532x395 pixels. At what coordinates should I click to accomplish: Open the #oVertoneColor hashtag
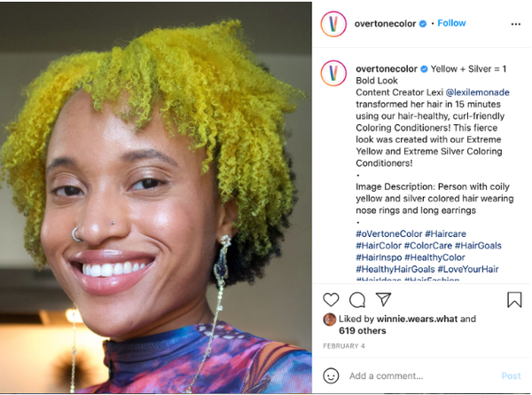[389, 233]
